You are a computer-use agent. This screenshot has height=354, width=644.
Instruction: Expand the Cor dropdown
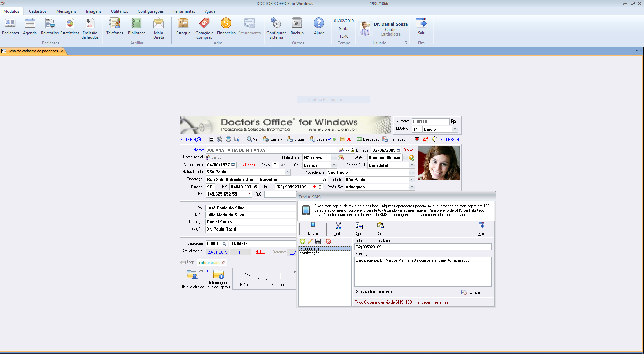[334, 165]
